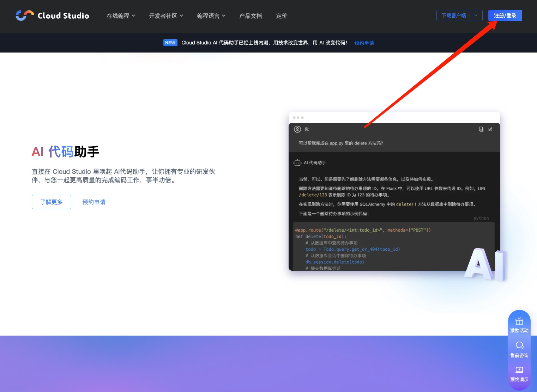The image size is (537, 392).
Task: Click the Cloud Studio brand name text
Action: click(x=64, y=16)
